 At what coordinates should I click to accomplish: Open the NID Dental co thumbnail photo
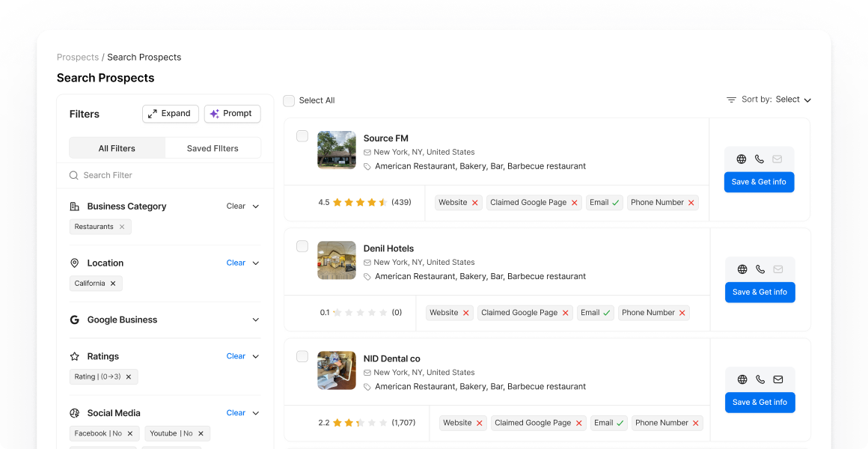point(337,370)
